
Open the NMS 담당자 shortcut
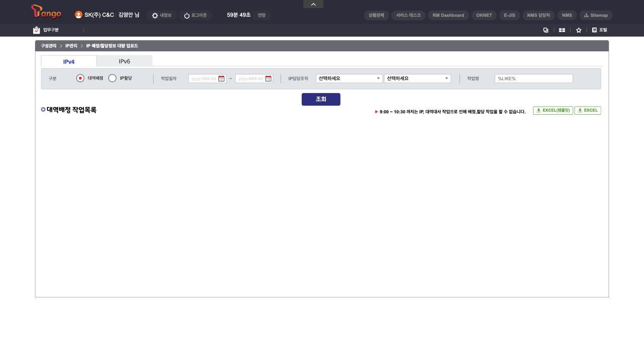tap(539, 16)
